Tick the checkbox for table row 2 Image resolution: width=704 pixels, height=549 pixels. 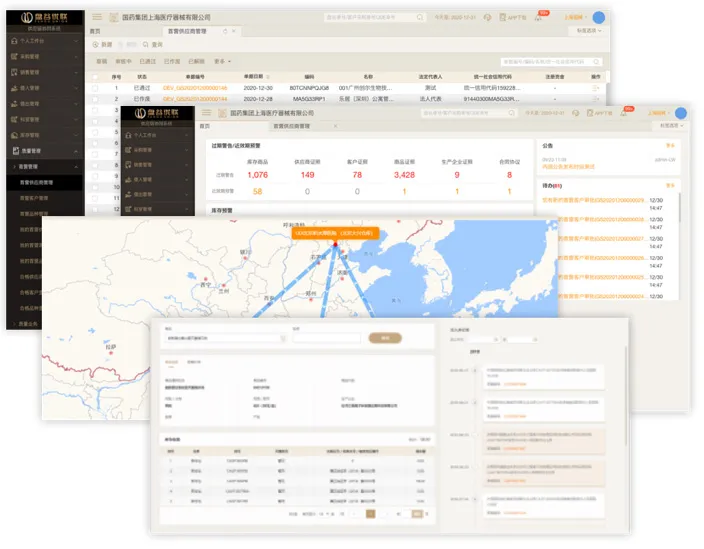95,99
